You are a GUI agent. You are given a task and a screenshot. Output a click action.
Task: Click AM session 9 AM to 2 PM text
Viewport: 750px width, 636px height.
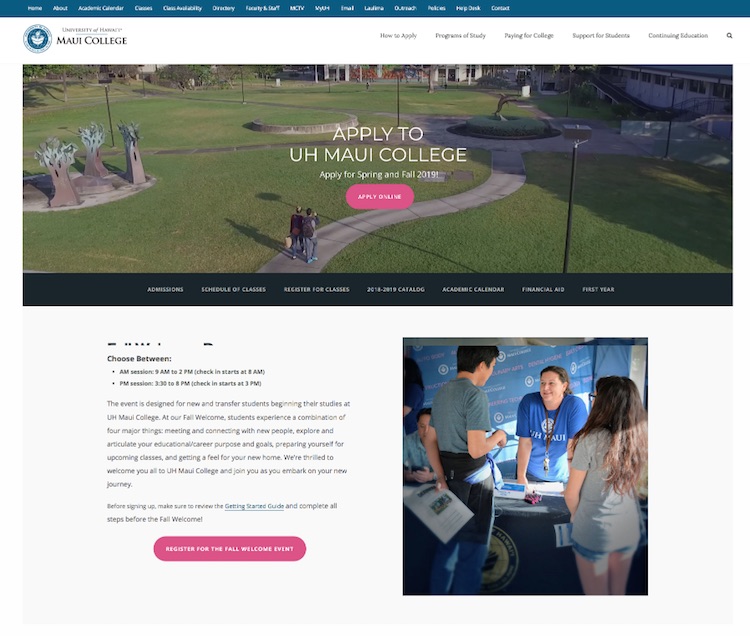[192, 372]
